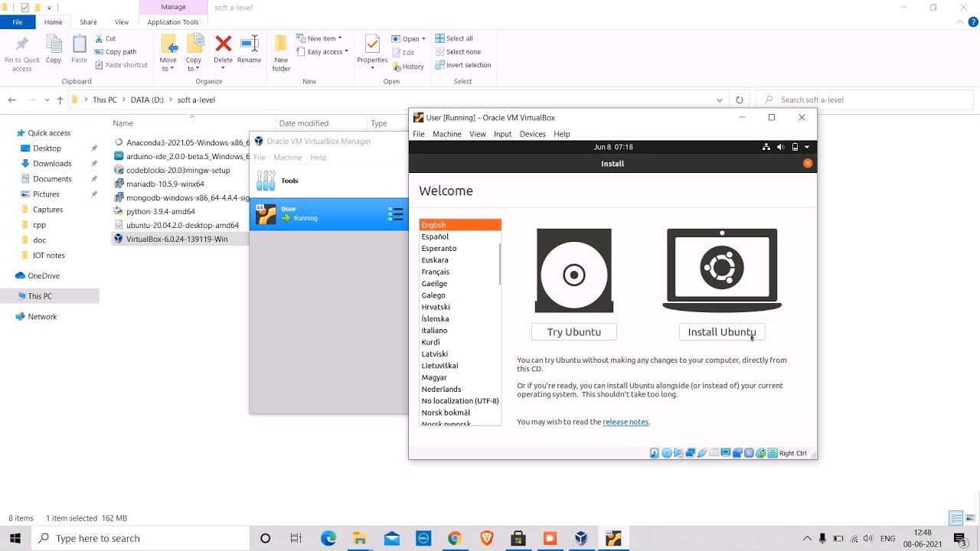Image resolution: width=980 pixels, height=551 pixels.
Task: Open the Ubuntu volume icon in top bar
Action: 781,147
